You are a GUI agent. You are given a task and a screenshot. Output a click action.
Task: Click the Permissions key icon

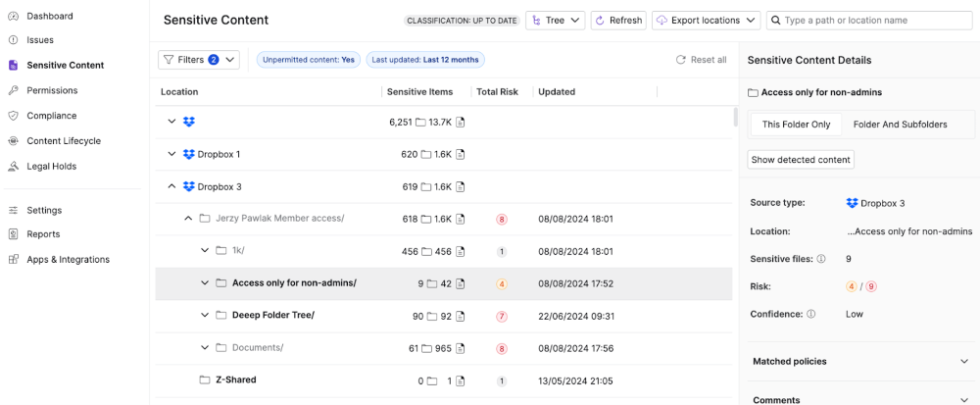click(x=13, y=90)
